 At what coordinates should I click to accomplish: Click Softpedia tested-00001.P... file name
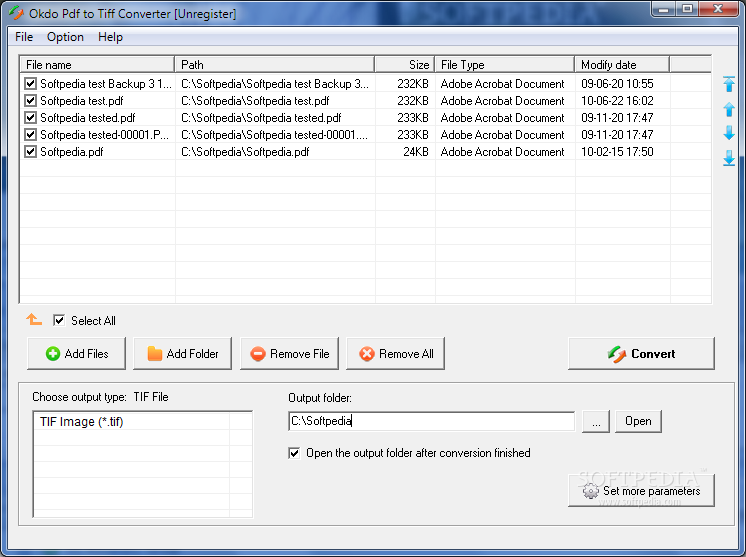[x=104, y=135]
